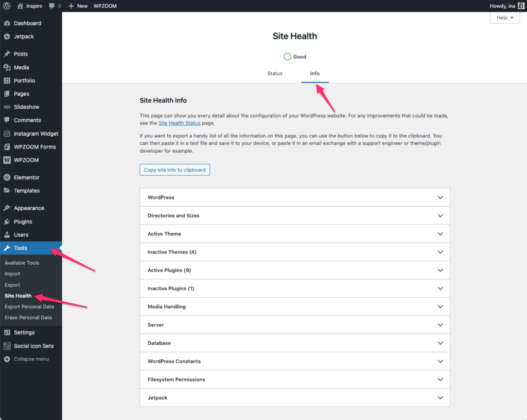Screen dimensions: 527x420
Task: Click the Instagram Widget icon
Action: 7,134
